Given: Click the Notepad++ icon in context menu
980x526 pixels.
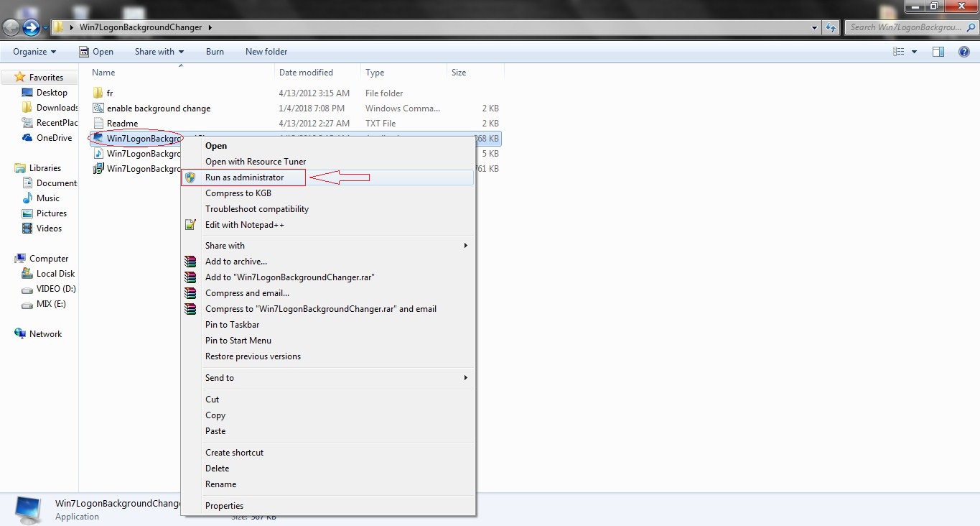Looking at the screenshot, I should click(x=190, y=225).
